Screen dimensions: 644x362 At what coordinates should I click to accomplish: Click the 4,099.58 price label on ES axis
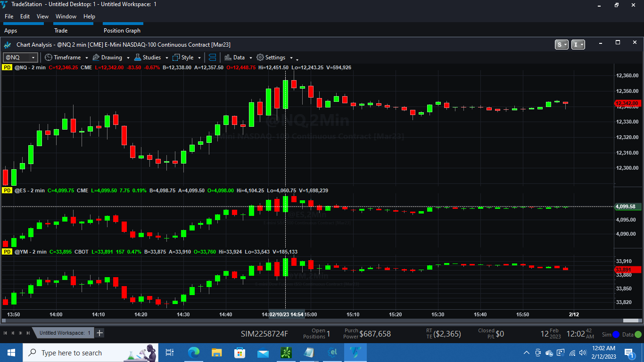[x=627, y=206]
